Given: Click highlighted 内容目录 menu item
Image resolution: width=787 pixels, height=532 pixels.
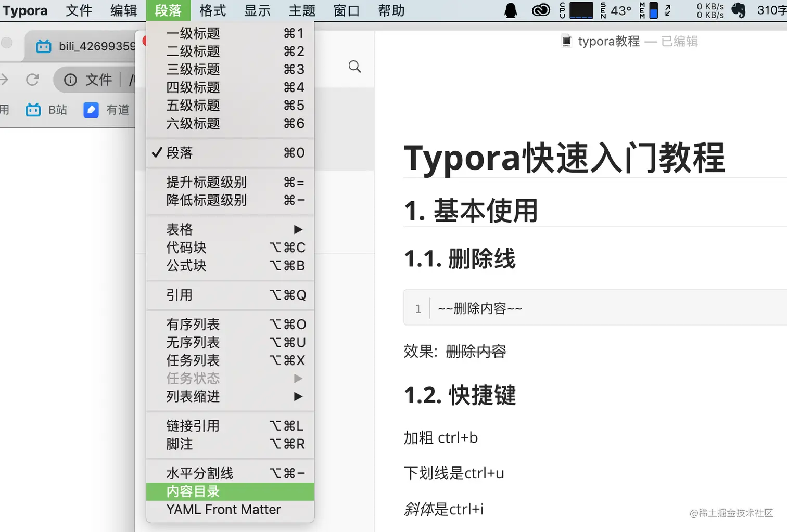Looking at the screenshot, I should coord(230,491).
